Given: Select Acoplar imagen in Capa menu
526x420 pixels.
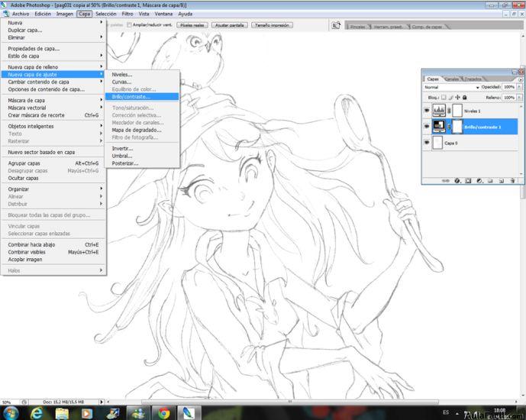Looking at the screenshot, I should coord(53,260).
